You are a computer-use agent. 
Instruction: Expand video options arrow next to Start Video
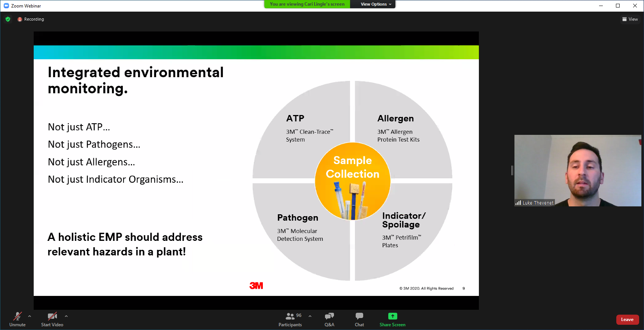(x=66, y=316)
